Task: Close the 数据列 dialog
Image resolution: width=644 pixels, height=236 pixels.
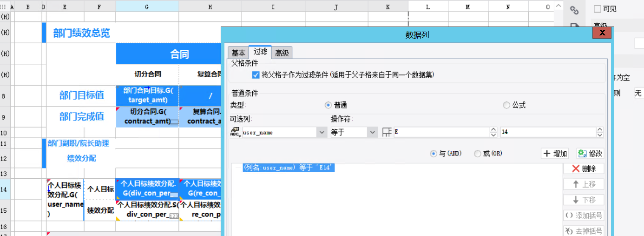Action: pos(602,33)
